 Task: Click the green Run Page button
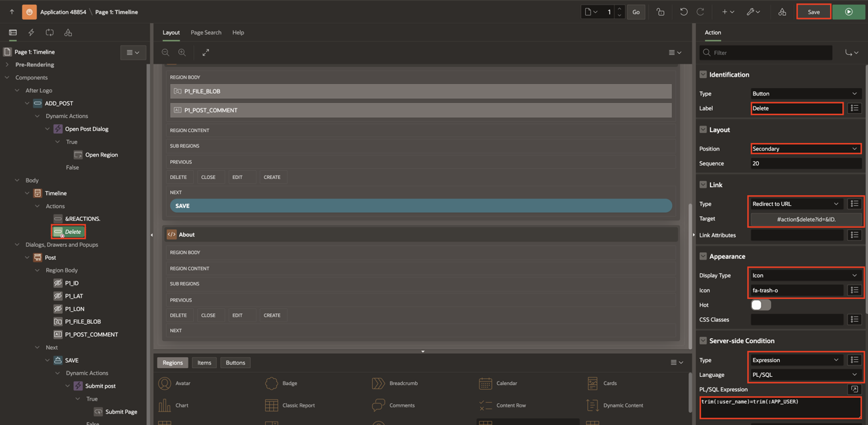[x=849, y=12]
